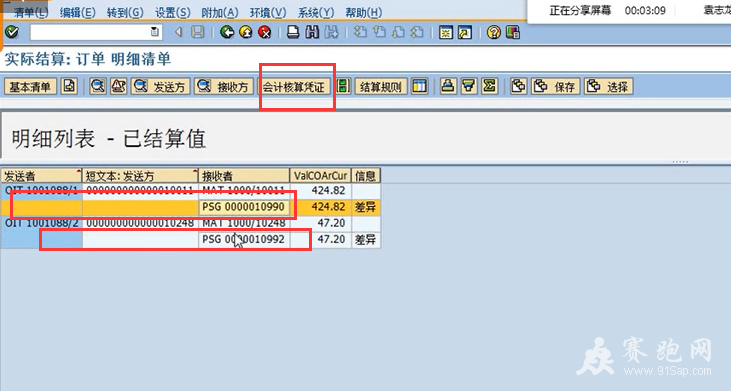The width and height of the screenshot is (731, 391).
Task: Click the 接收者 column header
Action: pyautogui.click(x=244, y=176)
